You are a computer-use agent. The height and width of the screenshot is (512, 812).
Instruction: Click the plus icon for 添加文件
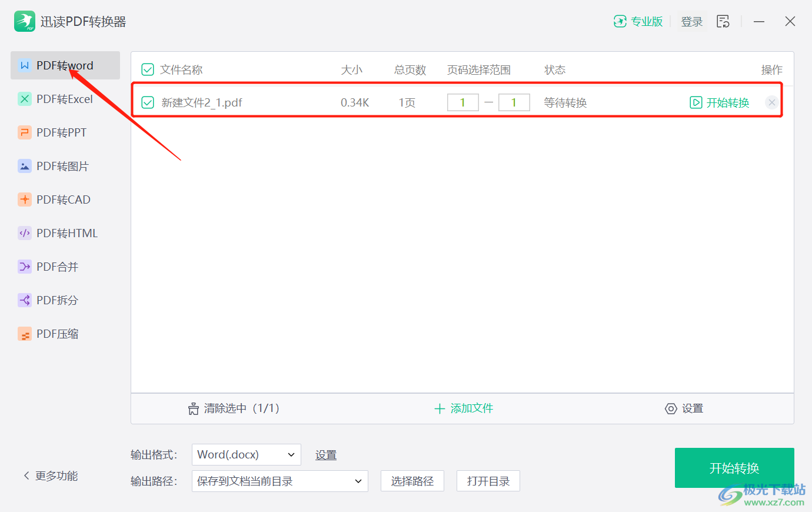(x=440, y=408)
